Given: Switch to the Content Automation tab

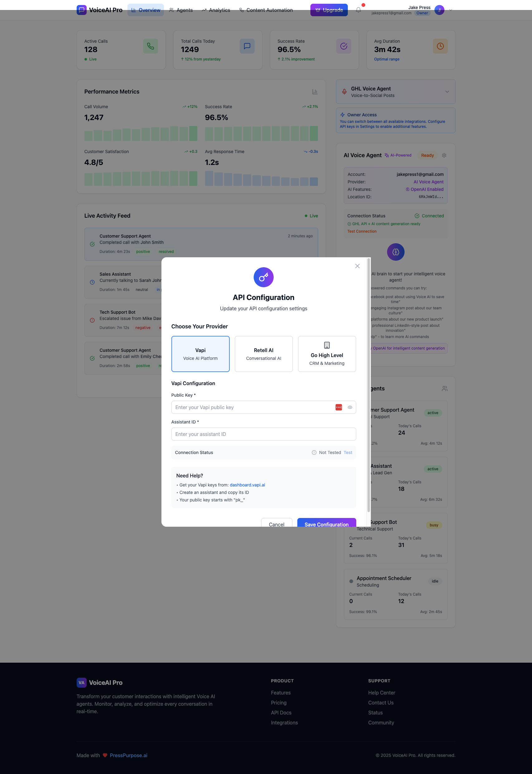Looking at the screenshot, I should (x=266, y=10).
